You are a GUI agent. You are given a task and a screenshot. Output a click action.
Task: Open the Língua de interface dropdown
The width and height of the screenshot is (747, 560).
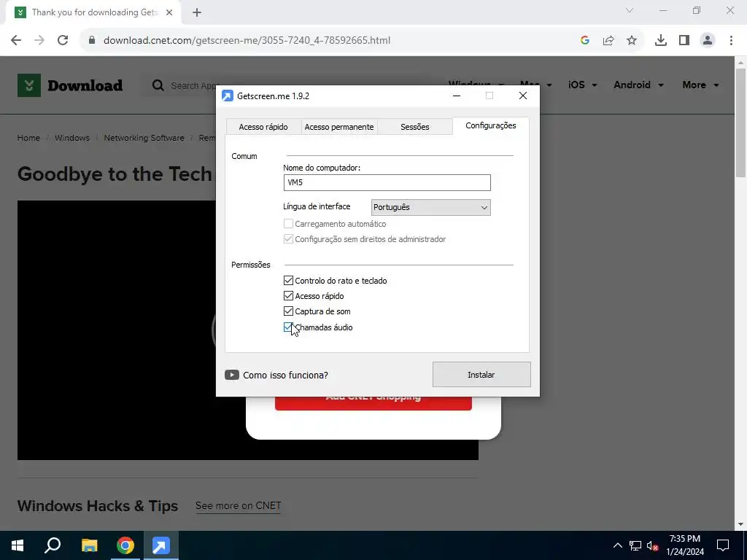tap(430, 207)
